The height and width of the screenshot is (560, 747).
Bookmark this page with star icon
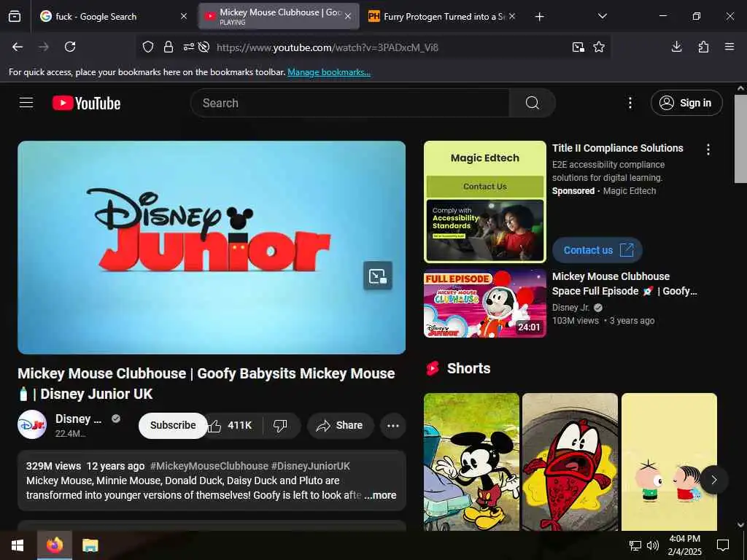click(599, 47)
